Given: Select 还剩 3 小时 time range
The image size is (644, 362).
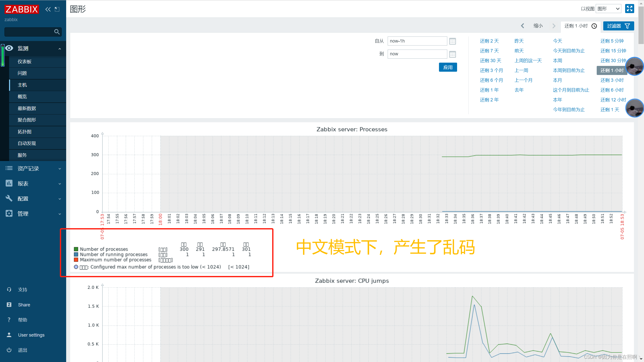Looking at the screenshot, I should pyautogui.click(x=612, y=80).
